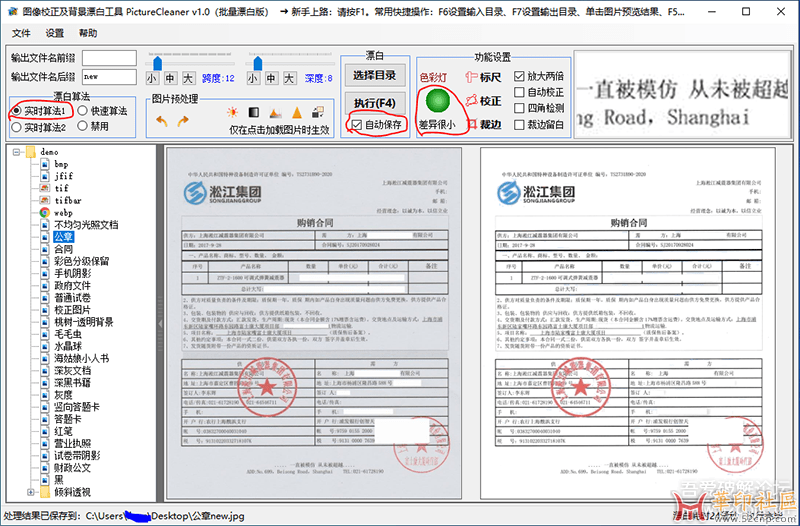The width and height of the screenshot is (800, 526).
Task: Click the file icon beside tifbar
Action: click(x=45, y=201)
